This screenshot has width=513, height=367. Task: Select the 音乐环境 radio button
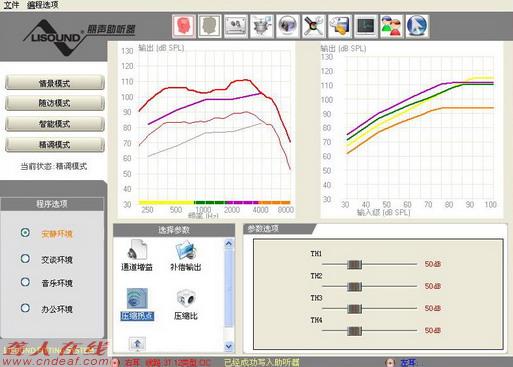point(25,282)
